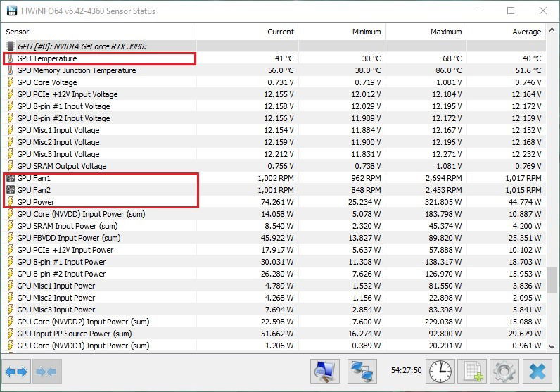This screenshot has height=392, width=560.
Task: Select the GPU Fan1 row label
Action: click(x=34, y=177)
